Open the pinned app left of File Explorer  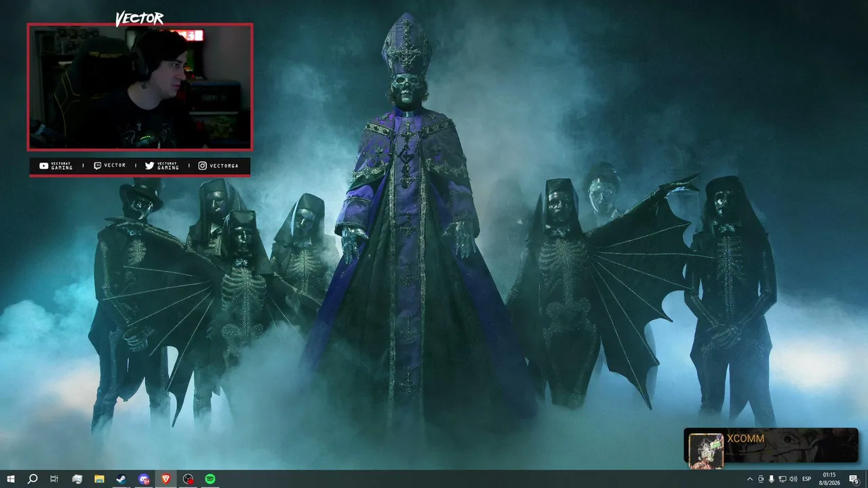click(x=77, y=479)
